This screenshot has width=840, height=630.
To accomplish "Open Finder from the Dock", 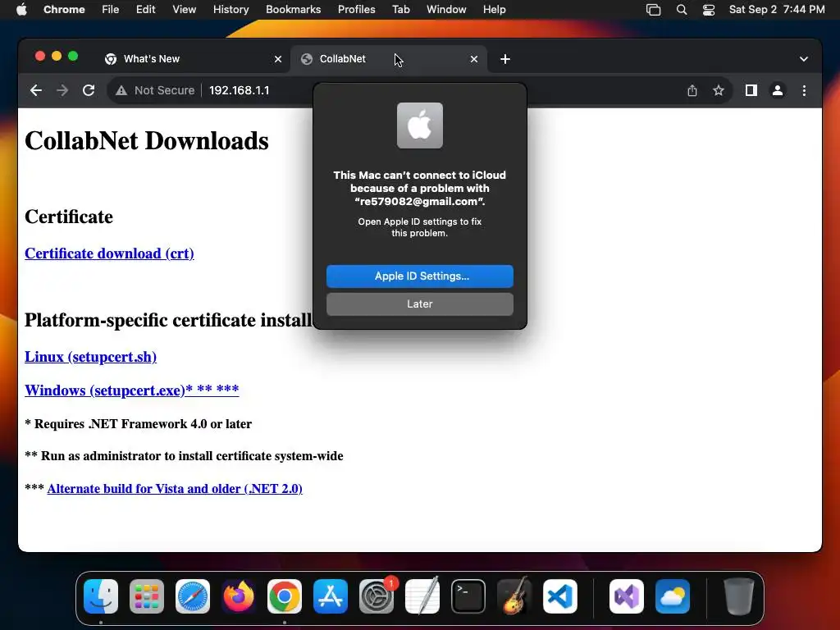I will point(101,596).
